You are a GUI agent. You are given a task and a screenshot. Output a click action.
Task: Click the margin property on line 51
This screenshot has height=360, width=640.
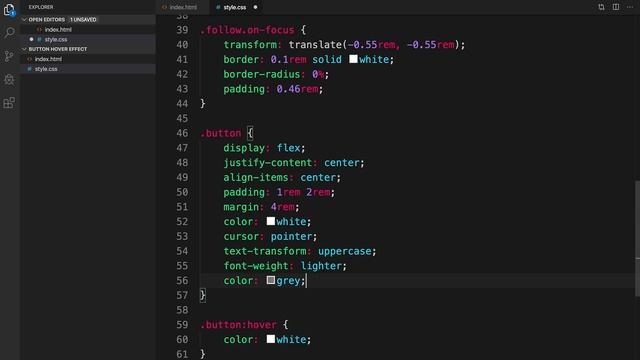pos(241,207)
